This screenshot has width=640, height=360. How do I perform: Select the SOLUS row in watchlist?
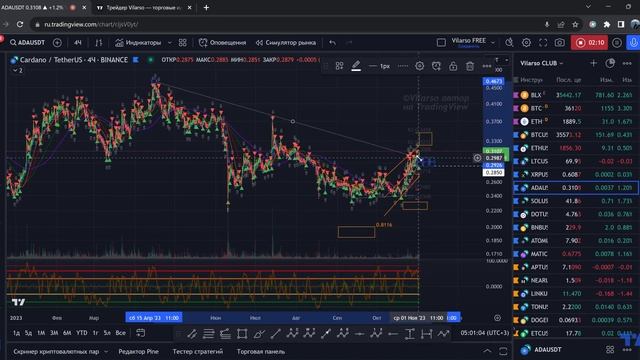(576, 201)
